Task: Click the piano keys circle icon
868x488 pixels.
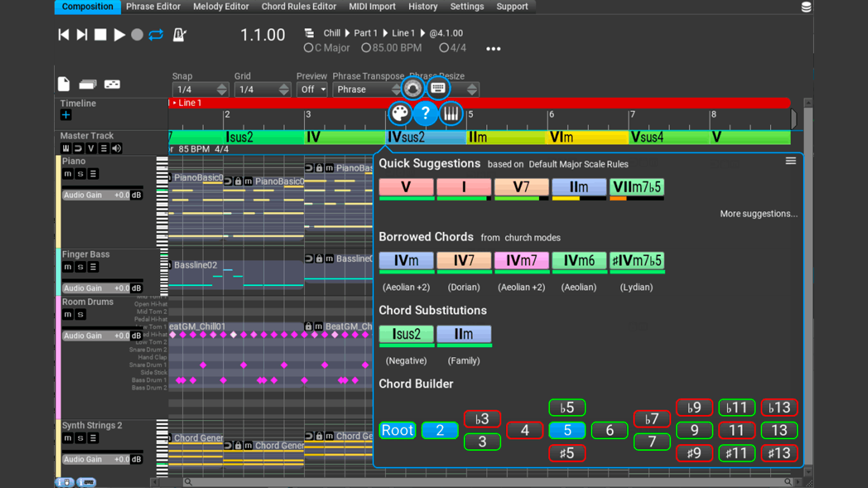Action: coord(451,114)
